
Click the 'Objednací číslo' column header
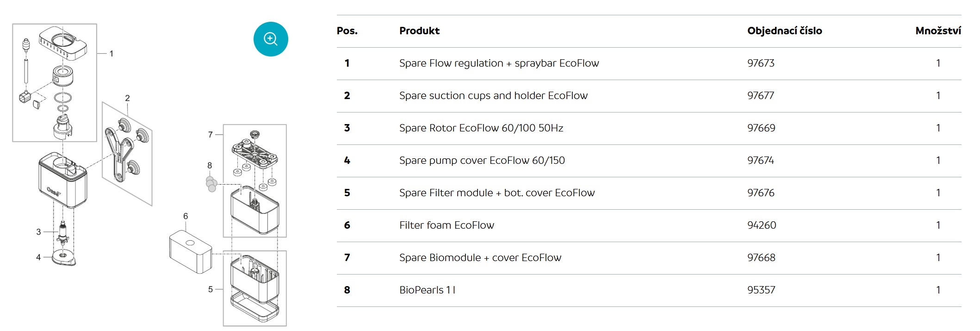(x=784, y=31)
